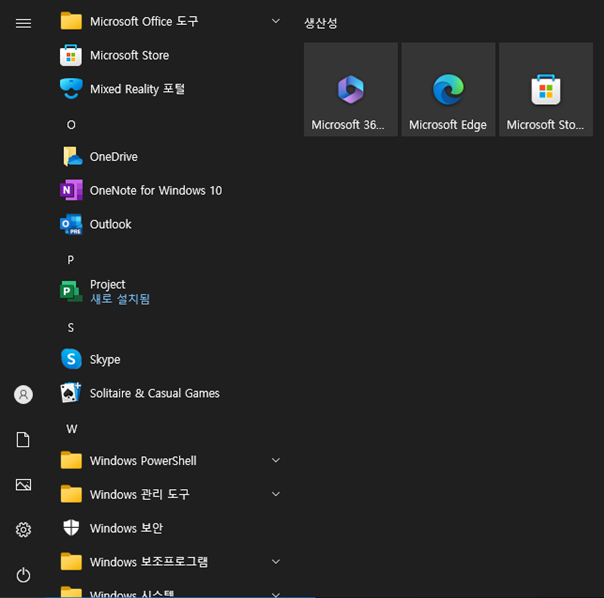This screenshot has height=598, width=604.
Task: Launch OneNote for Windows 10 label
Action: click(156, 190)
